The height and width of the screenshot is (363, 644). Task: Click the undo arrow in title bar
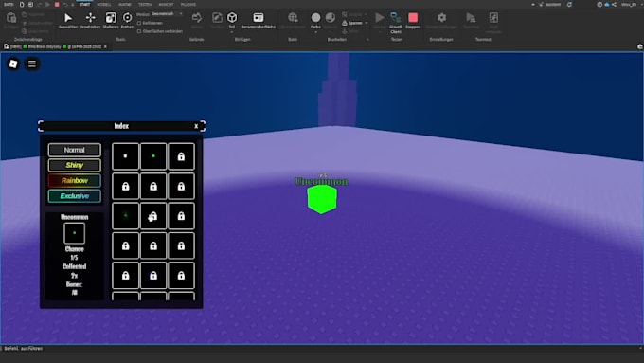pyautogui.click(x=65, y=4)
